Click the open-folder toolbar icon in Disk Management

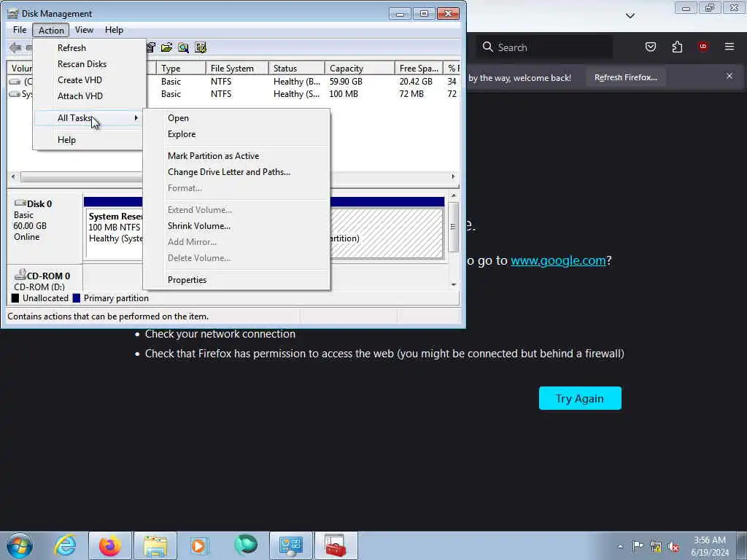tap(167, 47)
